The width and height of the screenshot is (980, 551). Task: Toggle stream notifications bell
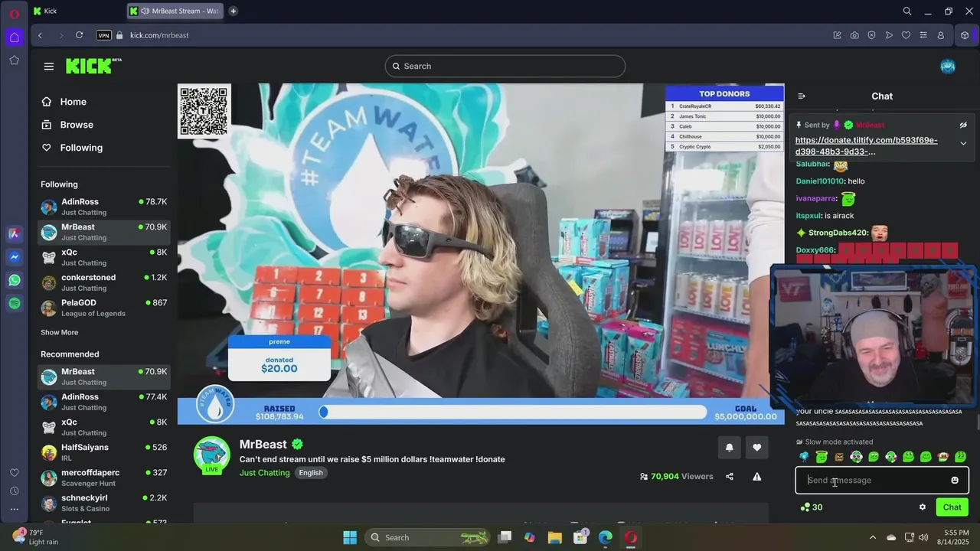pyautogui.click(x=729, y=448)
